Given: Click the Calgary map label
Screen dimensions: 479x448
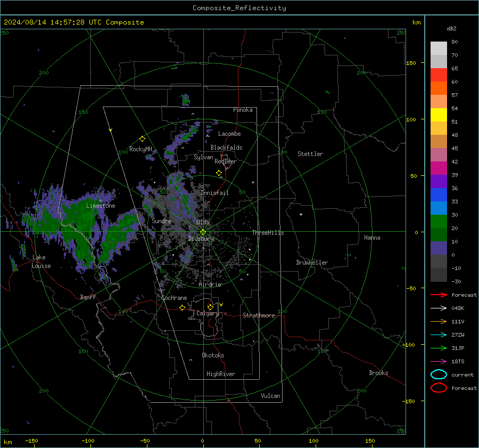Looking at the screenshot, I should pyautogui.click(x=208, y=313).
